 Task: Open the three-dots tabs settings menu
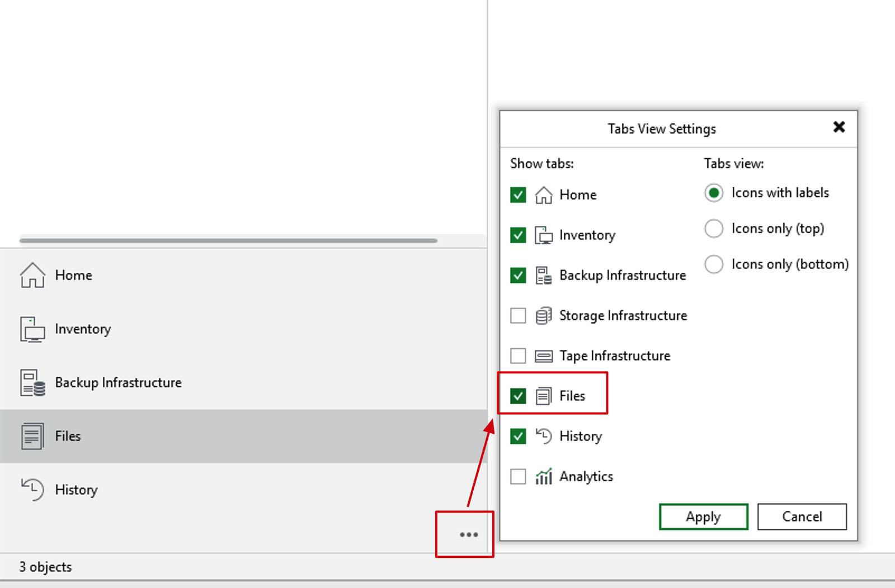[x=468, y=535]
